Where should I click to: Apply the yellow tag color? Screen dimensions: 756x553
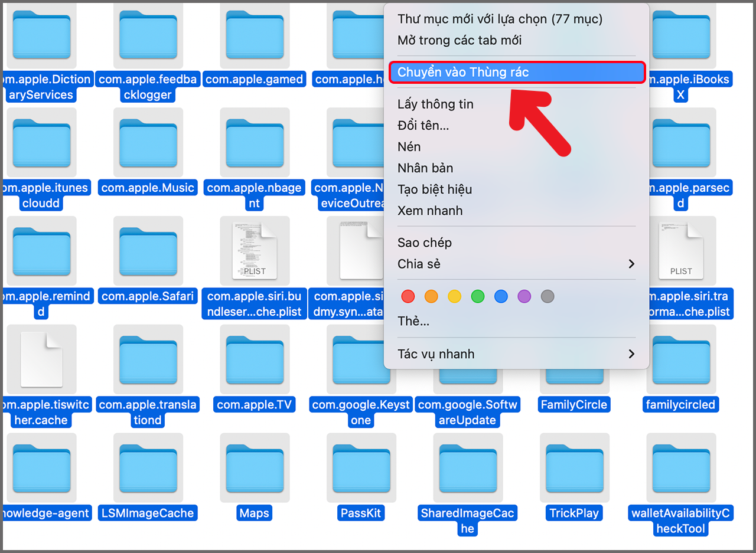click(x=454, y=296)
